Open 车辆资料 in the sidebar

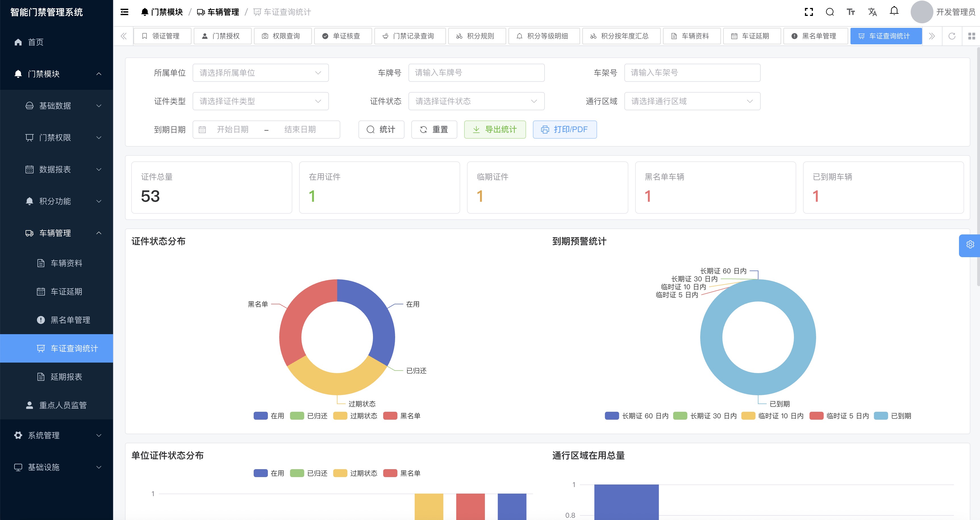56,263
